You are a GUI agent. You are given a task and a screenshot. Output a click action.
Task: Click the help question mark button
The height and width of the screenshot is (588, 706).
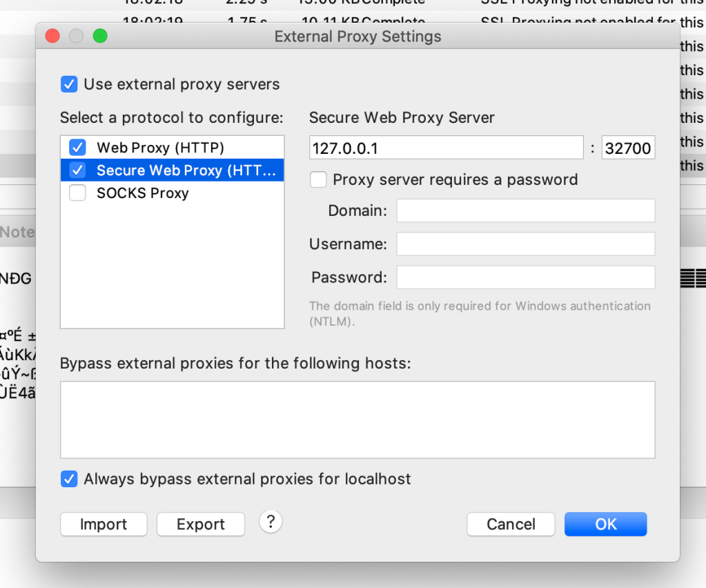tap(271, 522)
